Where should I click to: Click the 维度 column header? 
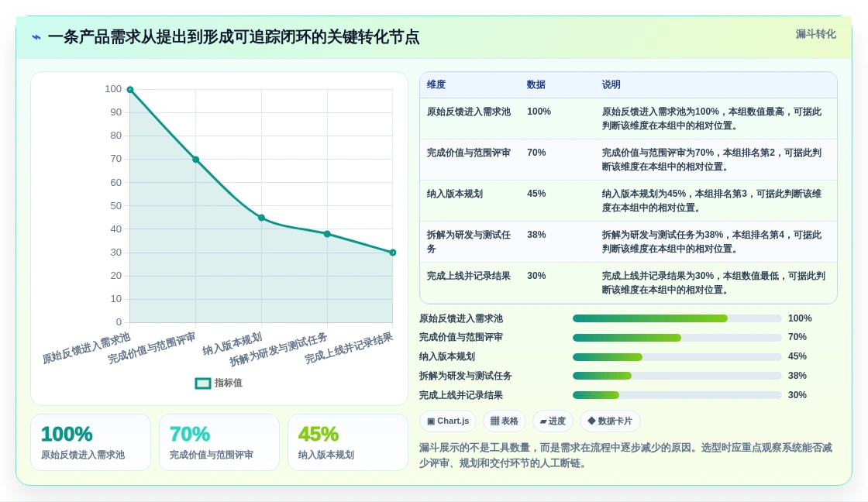coord(436,84)
